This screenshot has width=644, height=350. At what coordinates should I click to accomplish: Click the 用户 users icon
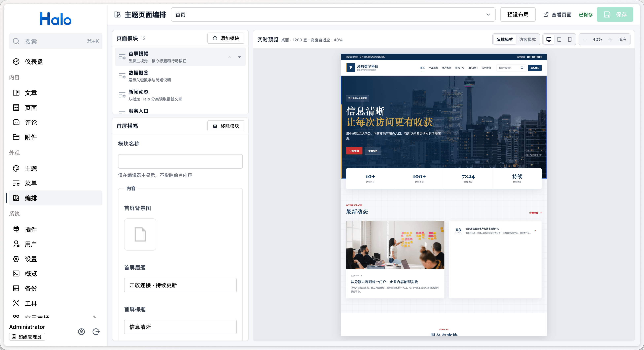pyautogui.click(x=16, y=244)
